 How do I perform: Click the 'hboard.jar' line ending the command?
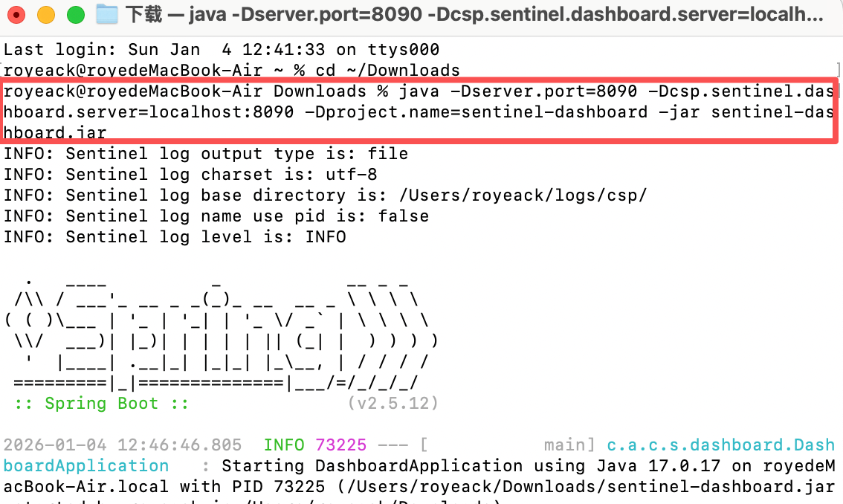click(x=55, y=132)
